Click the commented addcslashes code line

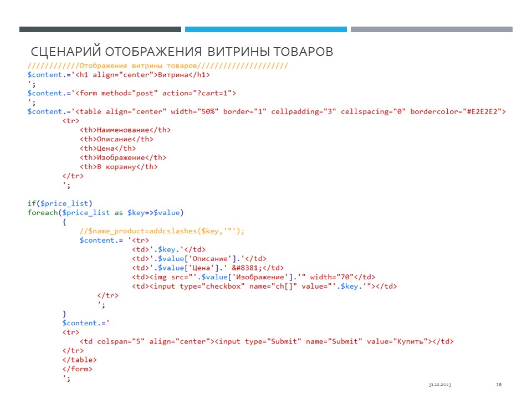(x=162, y=231)
